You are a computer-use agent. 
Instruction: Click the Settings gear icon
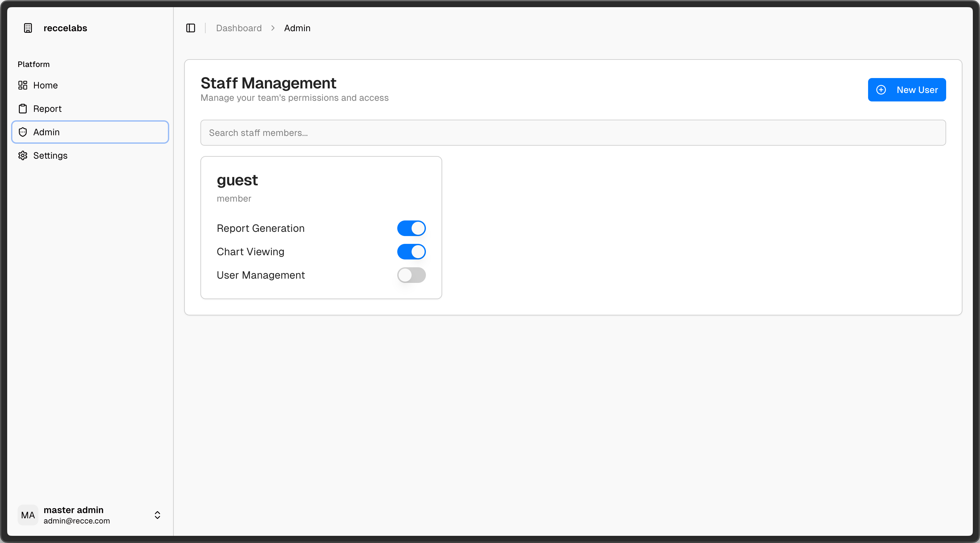[23, 155]
